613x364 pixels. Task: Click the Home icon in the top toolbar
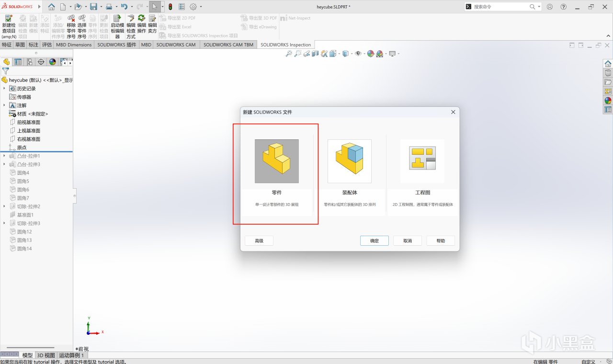point(51,7)
